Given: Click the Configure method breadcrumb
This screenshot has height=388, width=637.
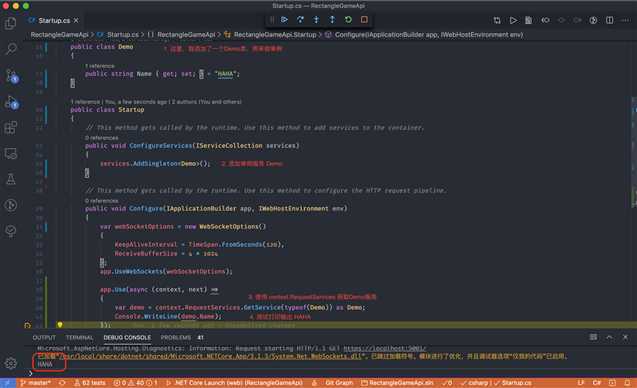Looking at the screenshot, I should [424, 35].
